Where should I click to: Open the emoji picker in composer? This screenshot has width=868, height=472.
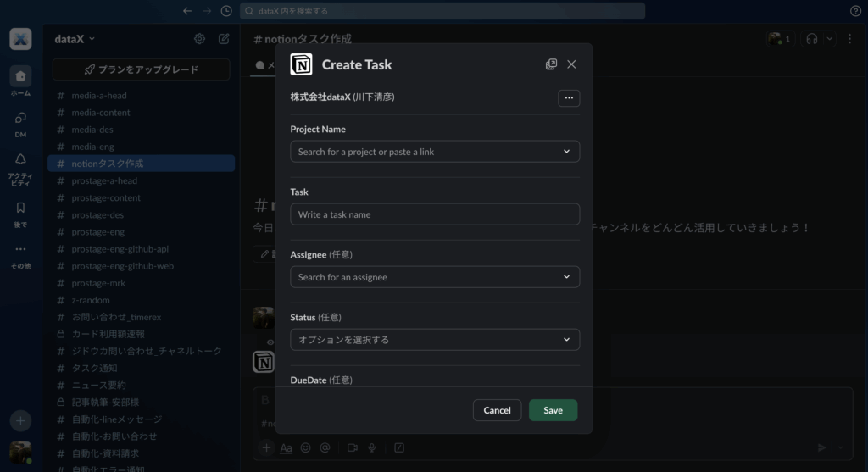(x=305, y=447)
